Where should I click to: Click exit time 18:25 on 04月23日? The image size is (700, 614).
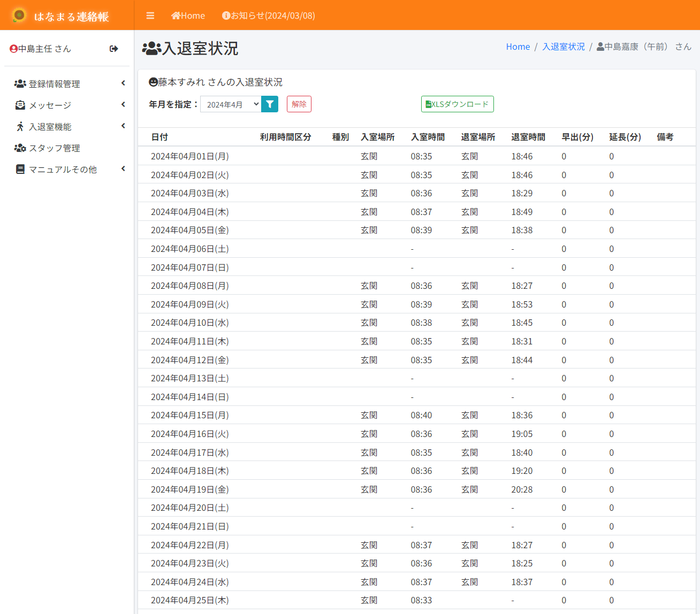tap(522, 564)
